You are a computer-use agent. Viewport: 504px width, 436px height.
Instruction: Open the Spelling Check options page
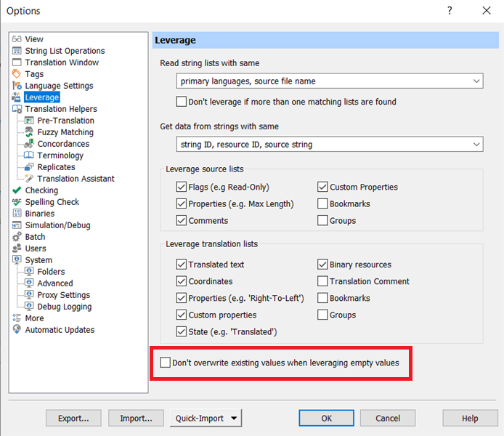[52, 202]
